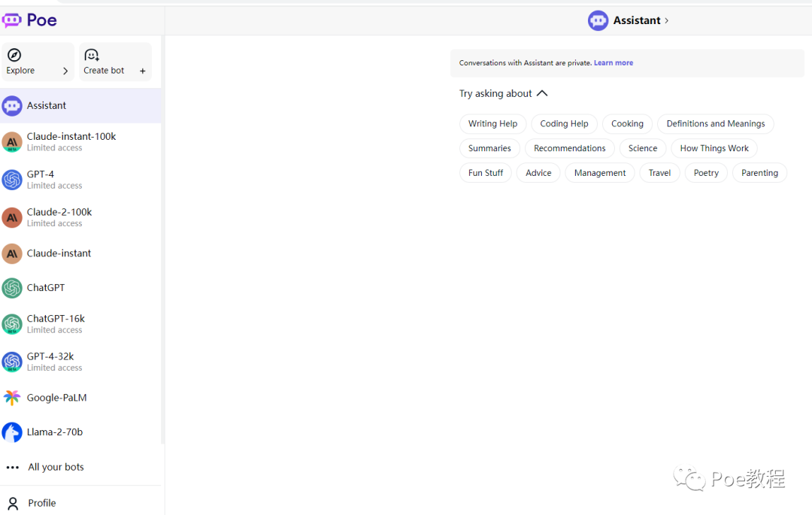Viewport: 812px width, 515px height.
Task: Click the Create bot label text
Action: point(104,71)
